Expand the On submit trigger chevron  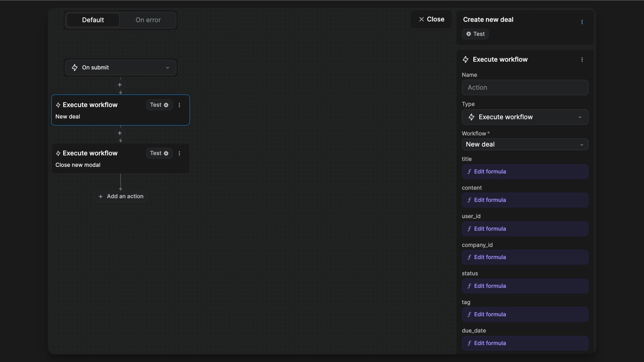[x=168, y=68]
